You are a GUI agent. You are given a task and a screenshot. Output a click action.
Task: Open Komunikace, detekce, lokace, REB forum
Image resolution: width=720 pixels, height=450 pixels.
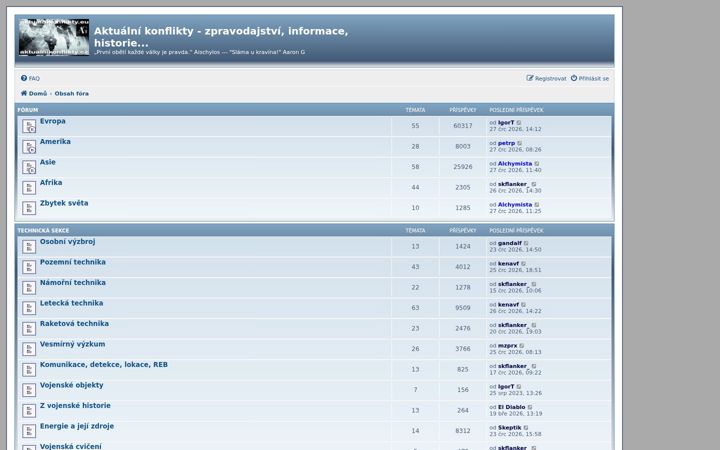(x=104, y=365)
